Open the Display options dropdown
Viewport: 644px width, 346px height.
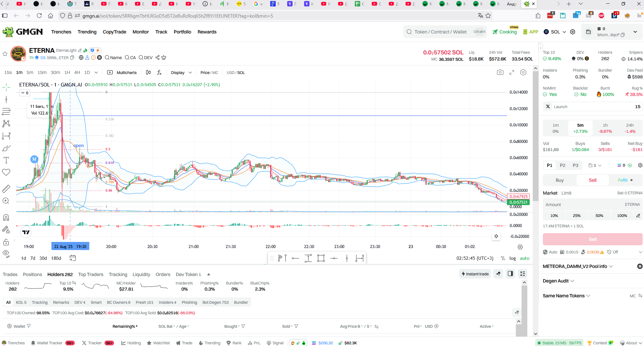tap(181, 73)
